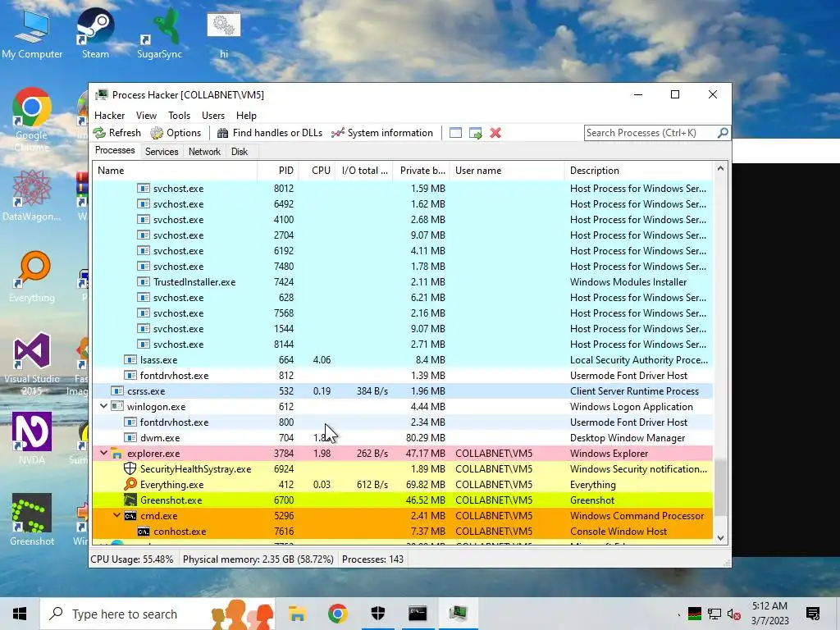This screenshot has width=840, height=630.
Task: Open the SugarSync desktop shortcut
Action: tap(159, 33)
